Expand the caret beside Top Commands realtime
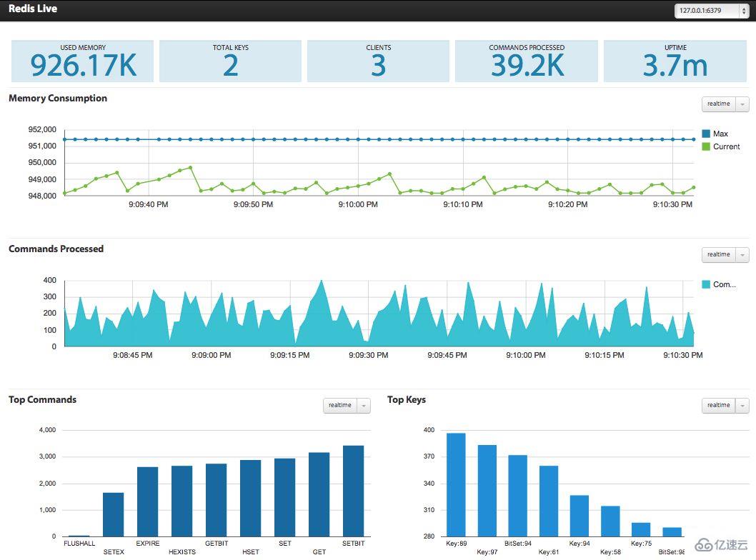This screenshot has height=560, width=756. click(364, 406)
